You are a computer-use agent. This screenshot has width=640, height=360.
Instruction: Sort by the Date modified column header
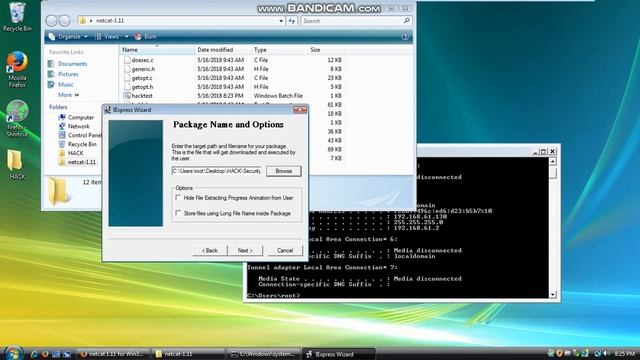pos(223,50)
